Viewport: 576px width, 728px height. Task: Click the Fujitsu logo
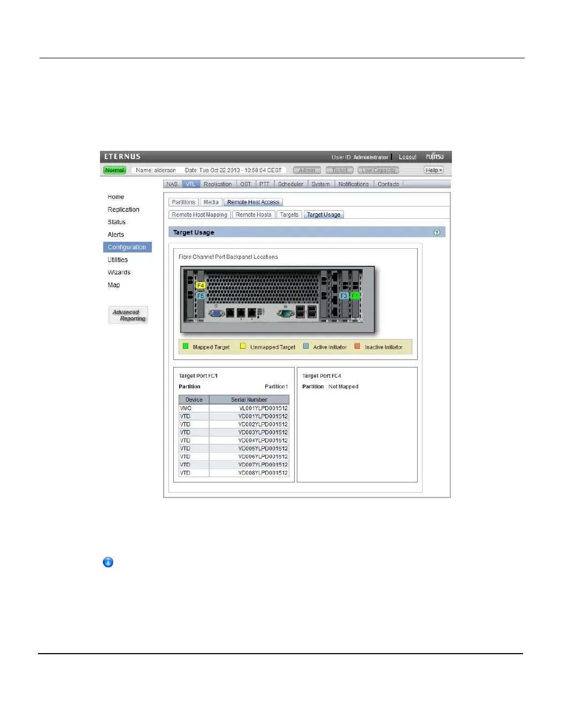point(434,156)
